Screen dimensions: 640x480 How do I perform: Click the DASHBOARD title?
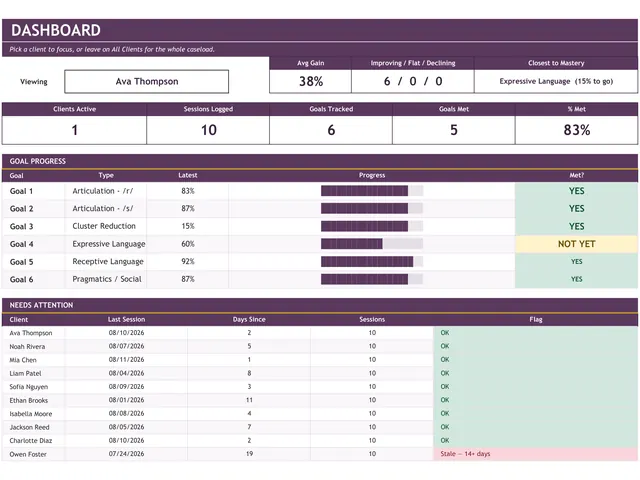pos(56,30)
